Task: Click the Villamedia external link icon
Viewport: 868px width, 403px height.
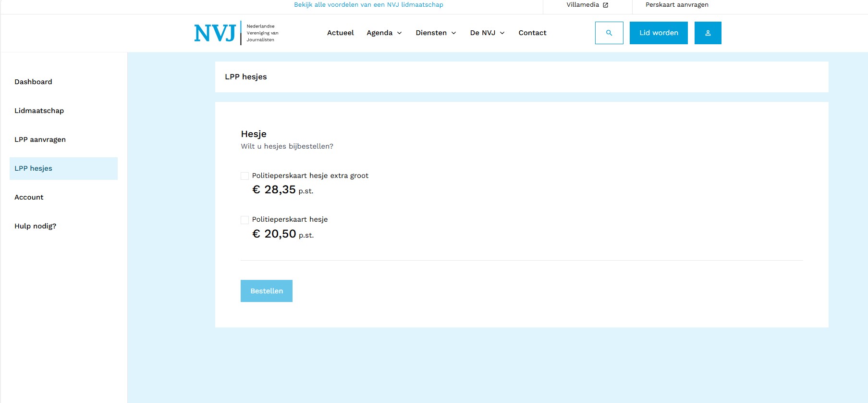Action: 606,5
